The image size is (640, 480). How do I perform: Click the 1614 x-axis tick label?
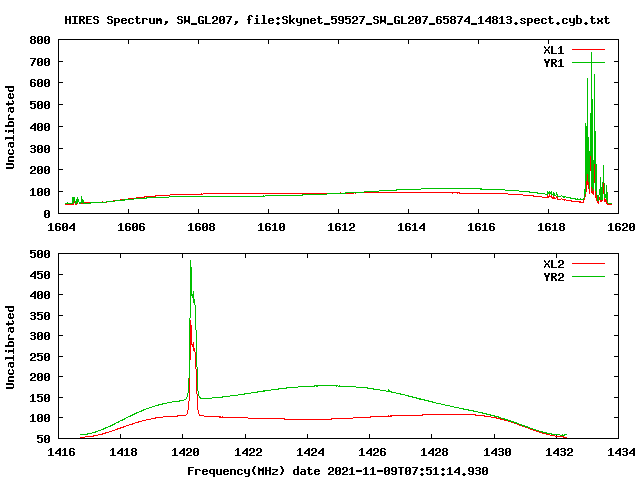(x=411, y=227)
